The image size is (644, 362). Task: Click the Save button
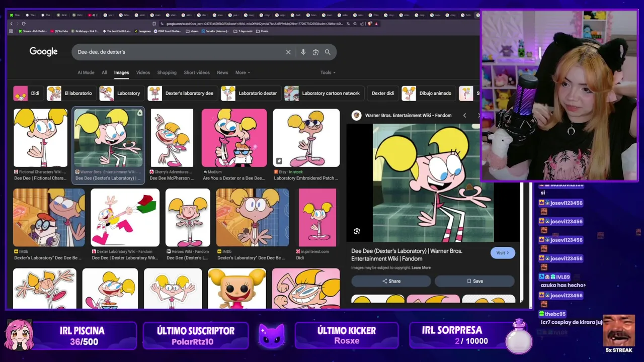coord(474,281)
